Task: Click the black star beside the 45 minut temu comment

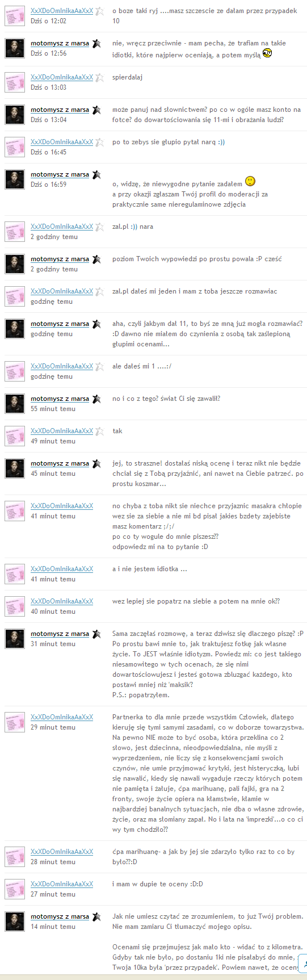Action: [96, 464]
